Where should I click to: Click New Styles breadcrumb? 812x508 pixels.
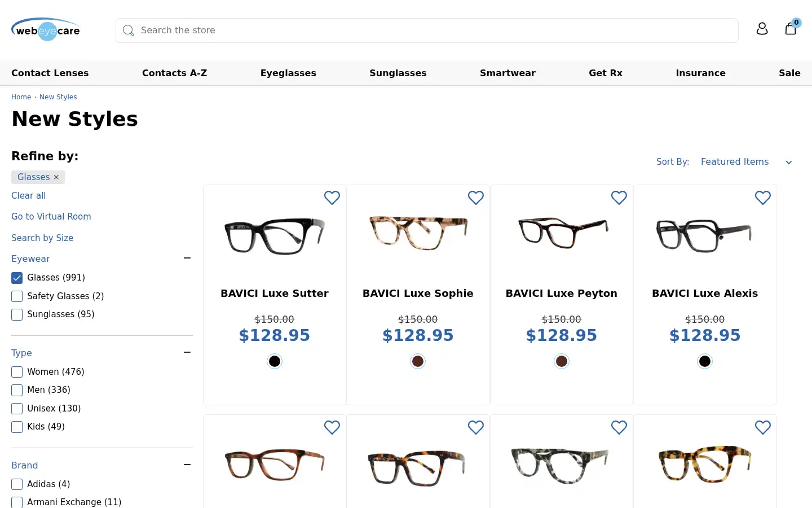coord(58,97)
